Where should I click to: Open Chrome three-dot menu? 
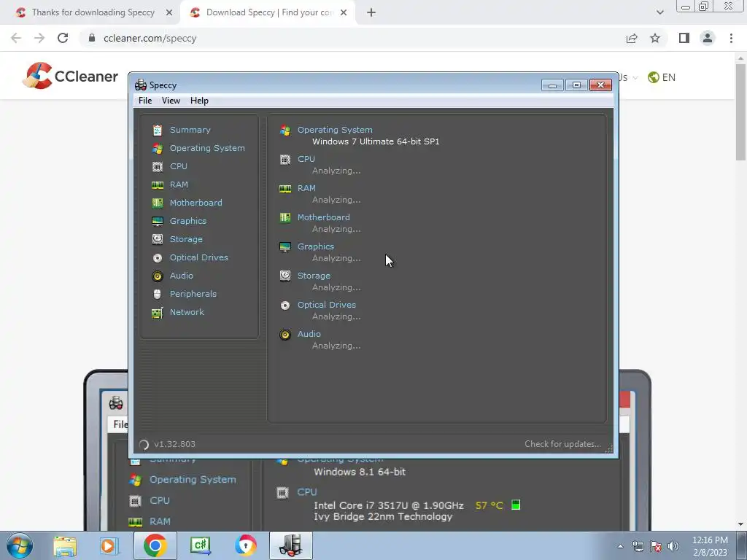pyautogui.click(x=731, y=38)
